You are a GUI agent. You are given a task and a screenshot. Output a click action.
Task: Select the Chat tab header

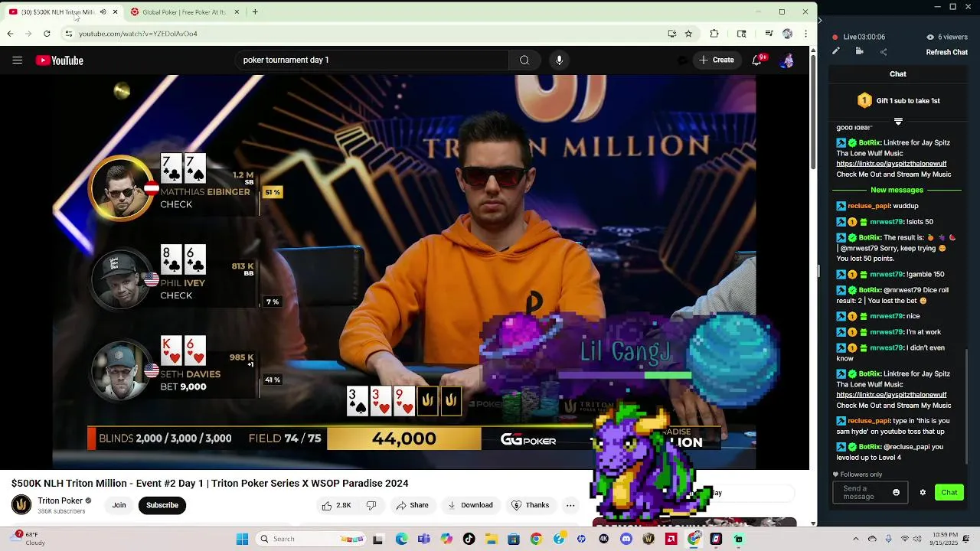[898, 74]
